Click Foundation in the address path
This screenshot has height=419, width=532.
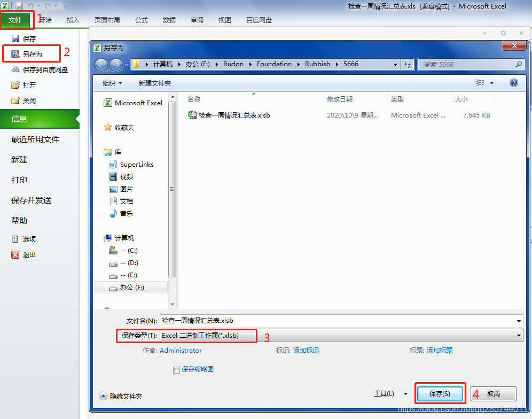[x=274, y=64]
